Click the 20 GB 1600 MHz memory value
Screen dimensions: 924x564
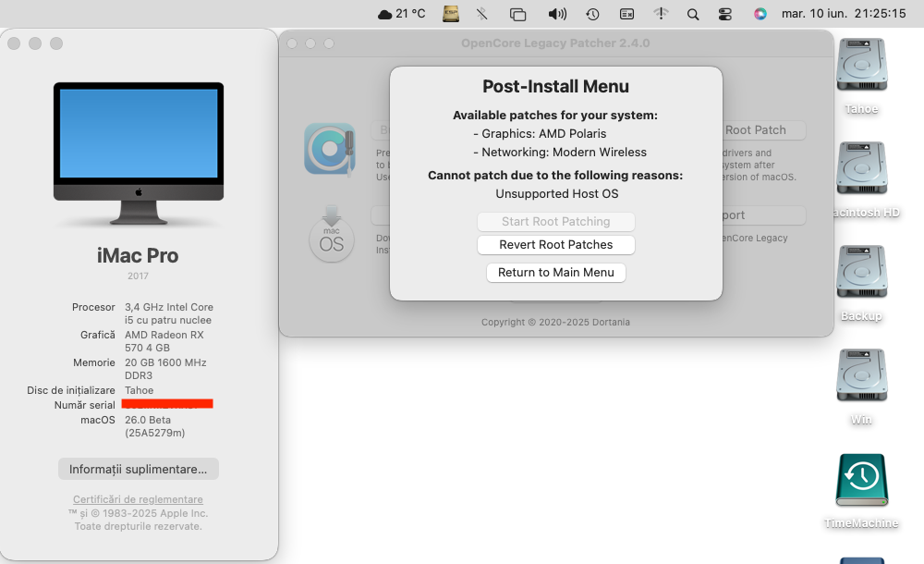tap(165, 369)
